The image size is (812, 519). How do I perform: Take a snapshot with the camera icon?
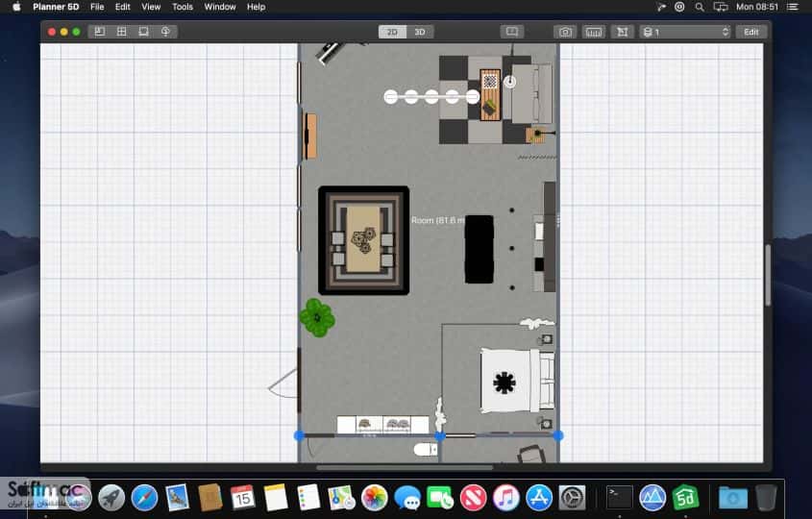coord(565,32)
